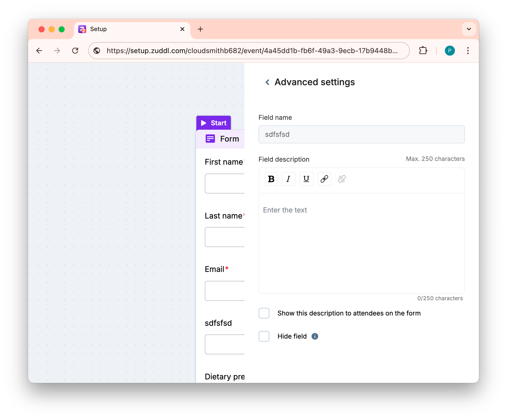The image size is (507, 420).
Task: Click the site information icon in address bar
Action: point(97,51)
